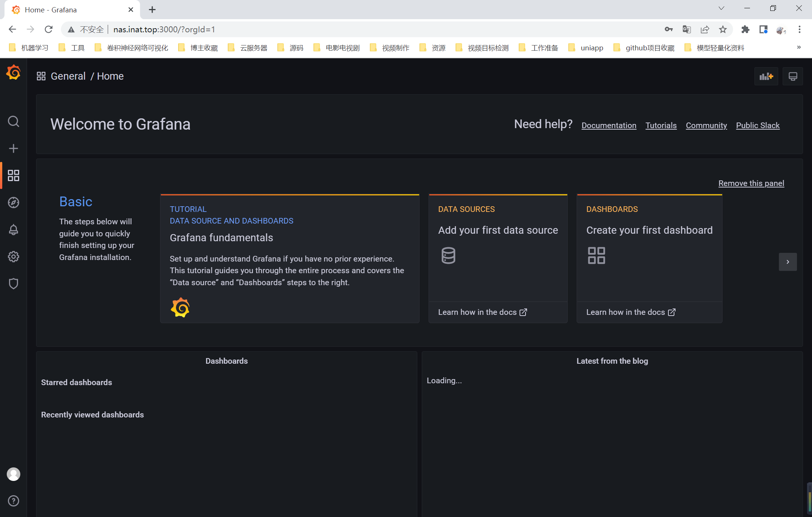Open the Explore compass icon
Viewport: 812px width, 517px height.
(14, 203)
